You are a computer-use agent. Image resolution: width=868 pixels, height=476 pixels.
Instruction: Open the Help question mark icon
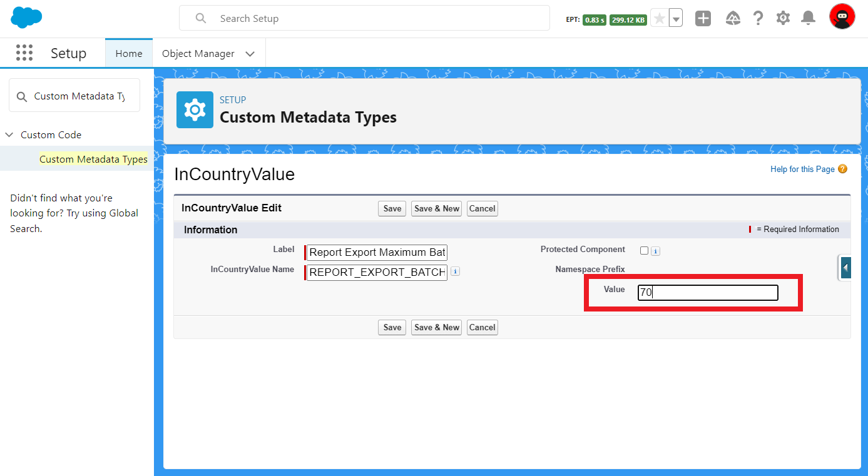tap(758, 18)
